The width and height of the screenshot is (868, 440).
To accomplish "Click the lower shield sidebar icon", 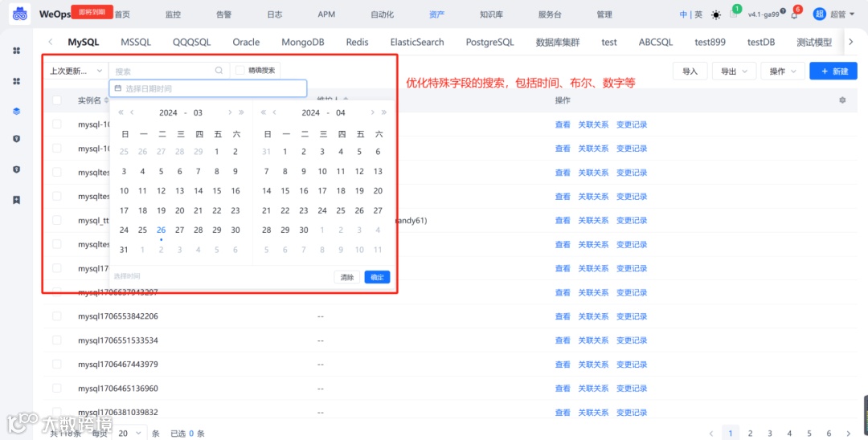I will tap(17, 169).
